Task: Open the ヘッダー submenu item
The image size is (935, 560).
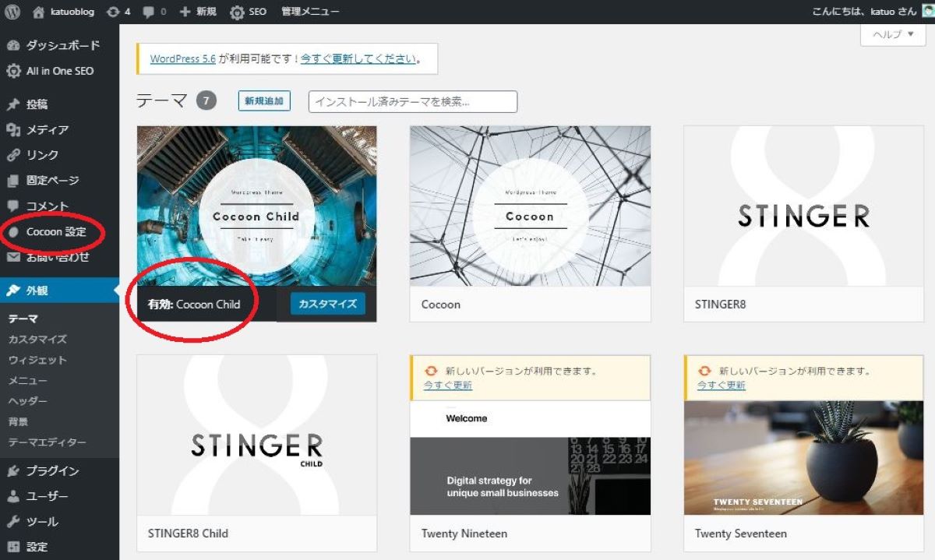Action: click(28, 401)
